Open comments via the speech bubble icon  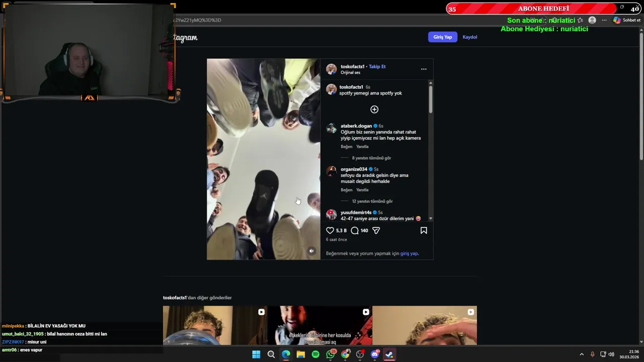pos(355,230)
